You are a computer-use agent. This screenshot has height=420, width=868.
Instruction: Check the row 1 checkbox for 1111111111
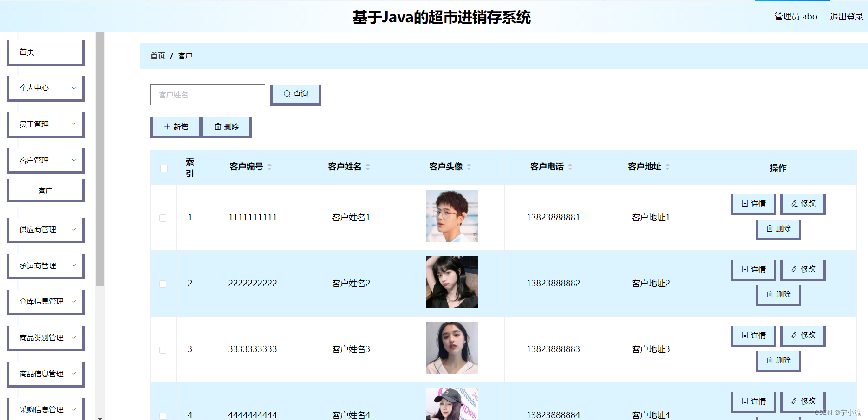pos(163,218)
